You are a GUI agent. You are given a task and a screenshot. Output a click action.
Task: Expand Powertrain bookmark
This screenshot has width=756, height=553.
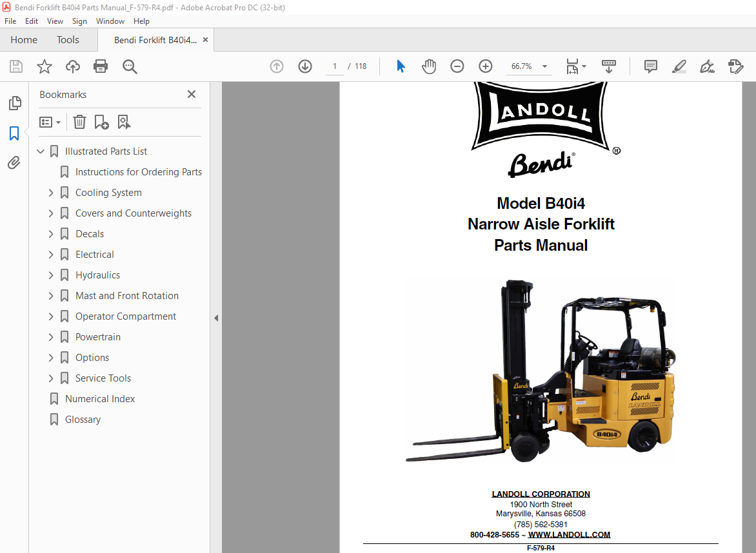coord(50,337)
